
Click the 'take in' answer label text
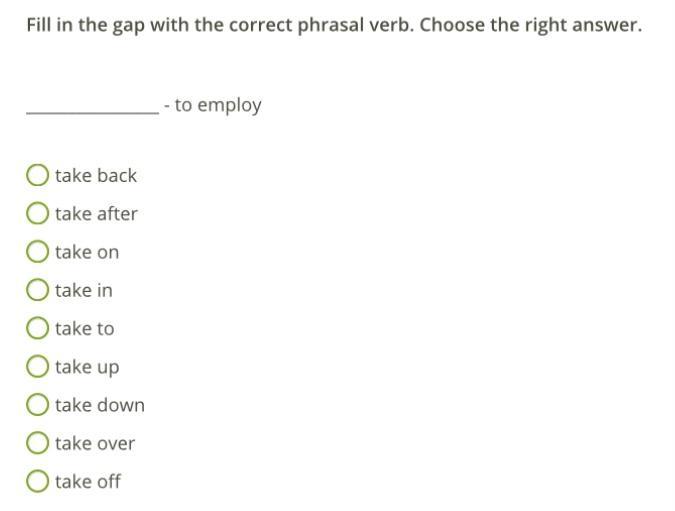pos(84,290)
